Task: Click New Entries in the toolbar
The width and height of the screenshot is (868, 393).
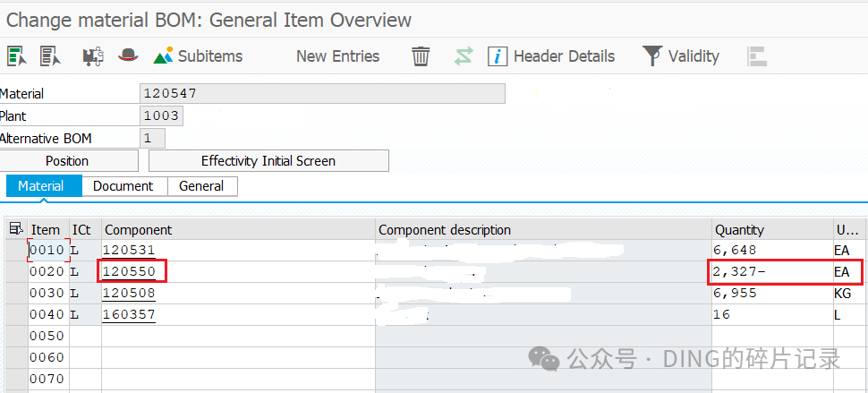Action: coord(337,56)
